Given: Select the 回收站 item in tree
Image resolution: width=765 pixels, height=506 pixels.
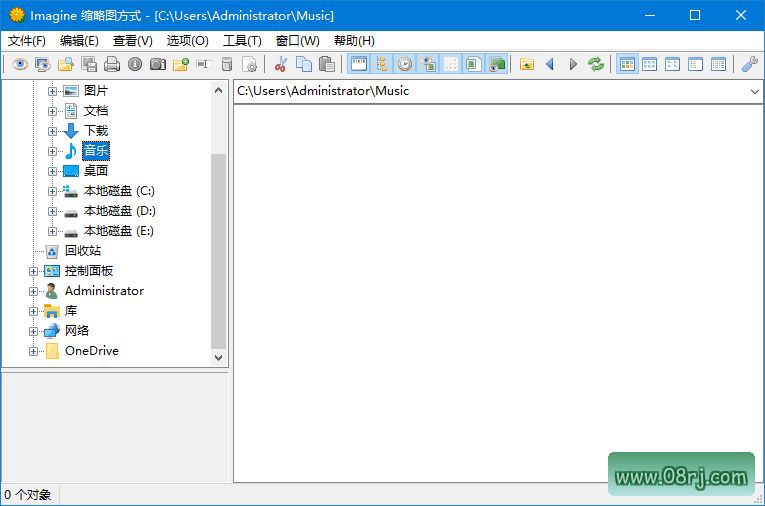Looking at the screenshot, I should pyautogui.click(x=82, y=251).
